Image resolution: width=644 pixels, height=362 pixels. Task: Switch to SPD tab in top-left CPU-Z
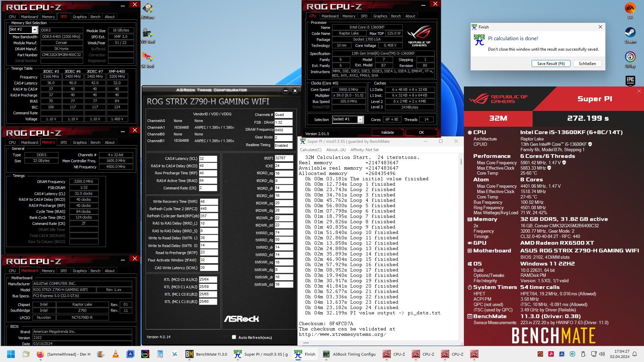click(x=63, y=16)
